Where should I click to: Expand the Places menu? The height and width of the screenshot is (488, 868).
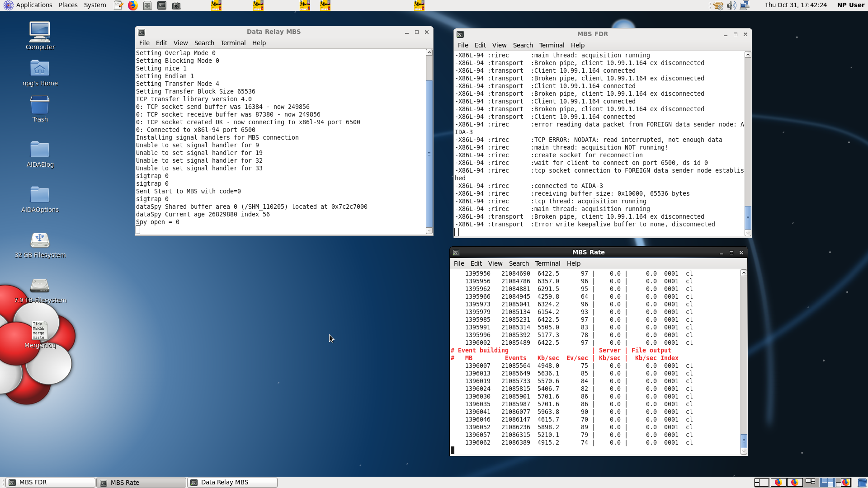[68, 5]
